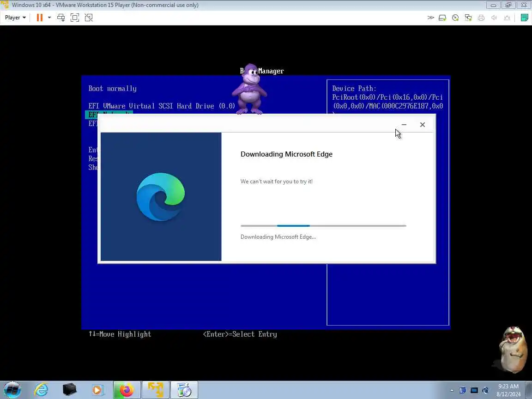Click the Edge download progress bar

(323, 226)
